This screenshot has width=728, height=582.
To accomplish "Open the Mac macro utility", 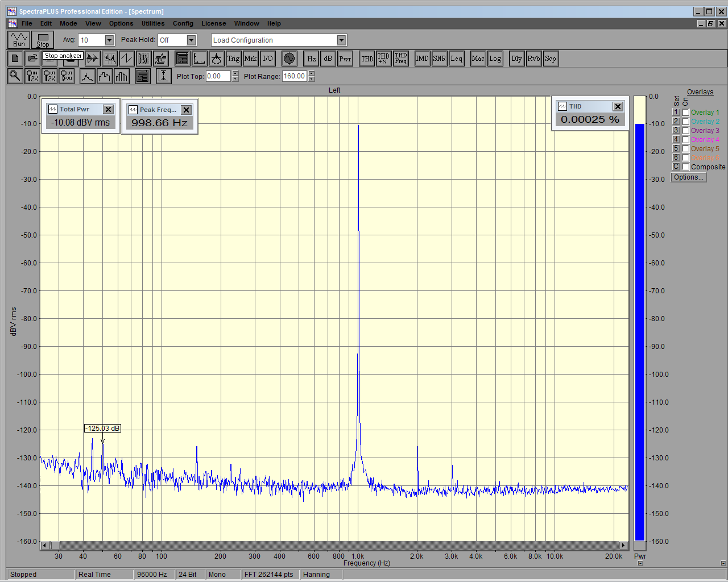I will pyautogui.click(x=478, y=59).
